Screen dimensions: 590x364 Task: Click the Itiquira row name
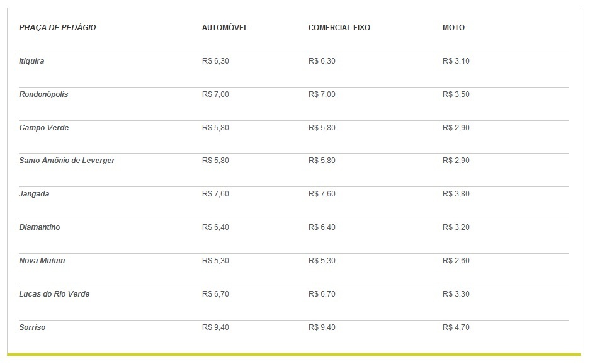click(31, 61)
